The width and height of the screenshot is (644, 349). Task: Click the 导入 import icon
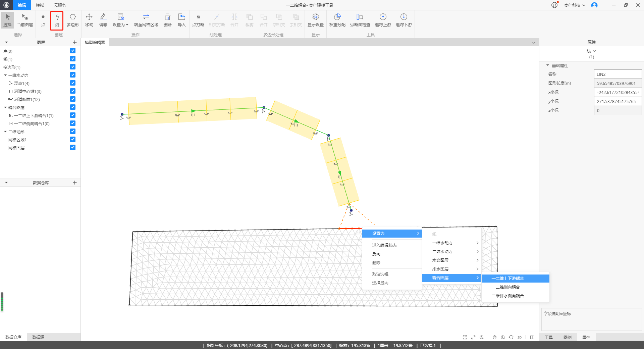(181, 20)
